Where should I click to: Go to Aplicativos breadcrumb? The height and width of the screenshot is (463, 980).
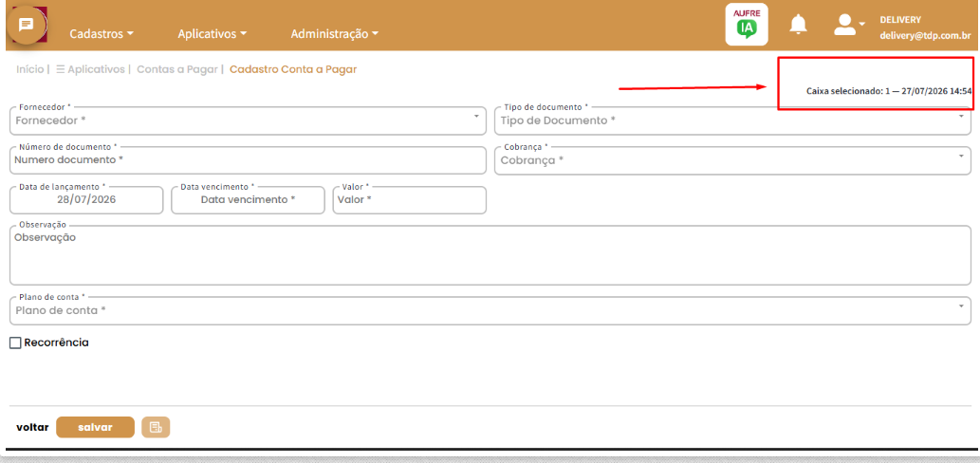pos(91,69)
